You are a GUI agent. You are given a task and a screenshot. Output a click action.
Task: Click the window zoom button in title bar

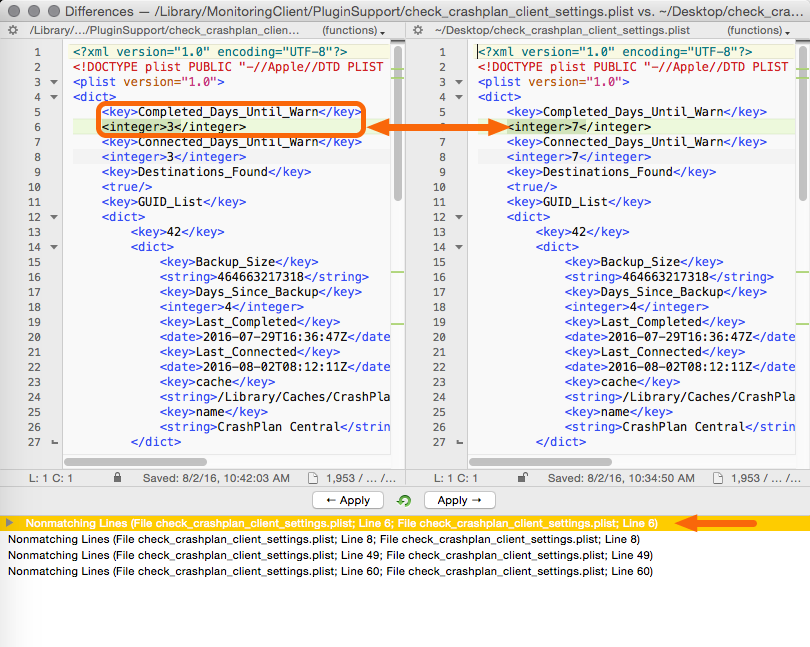tap(54, 11)
